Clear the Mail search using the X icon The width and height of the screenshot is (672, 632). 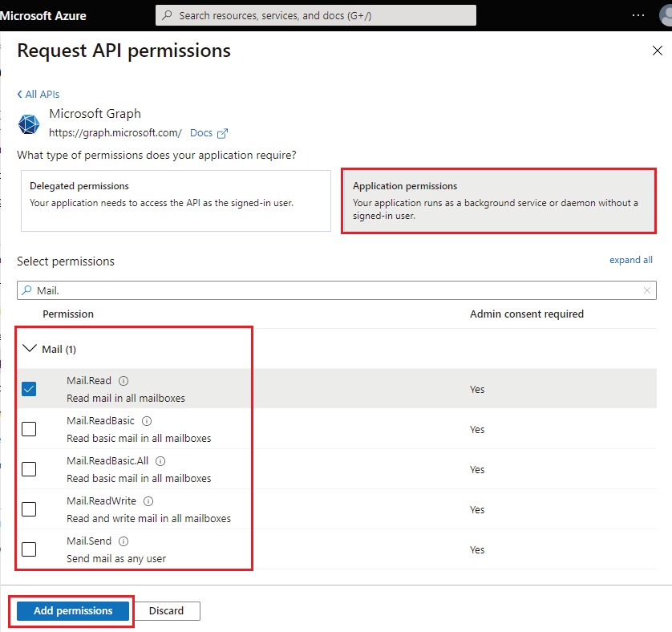(647, 290)
